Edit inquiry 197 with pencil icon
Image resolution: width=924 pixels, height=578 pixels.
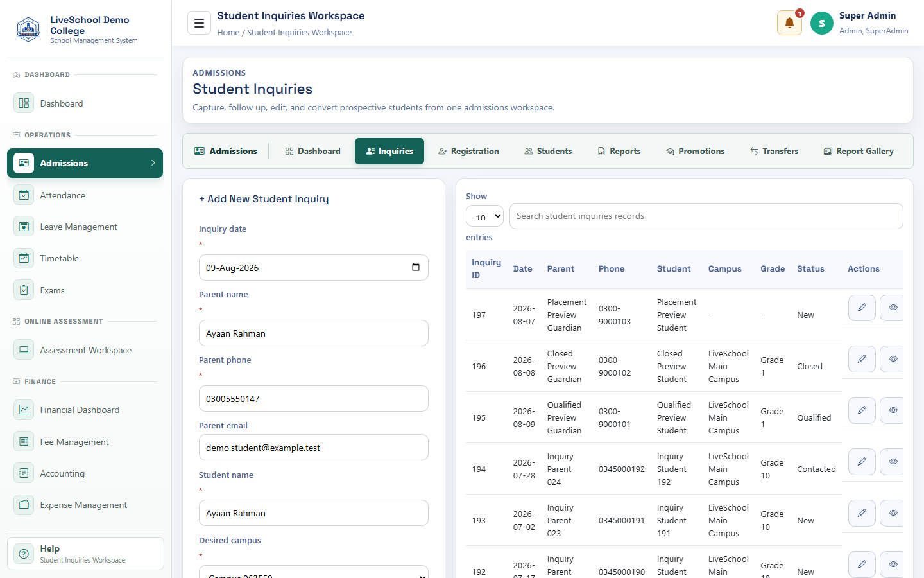point(862,308)
